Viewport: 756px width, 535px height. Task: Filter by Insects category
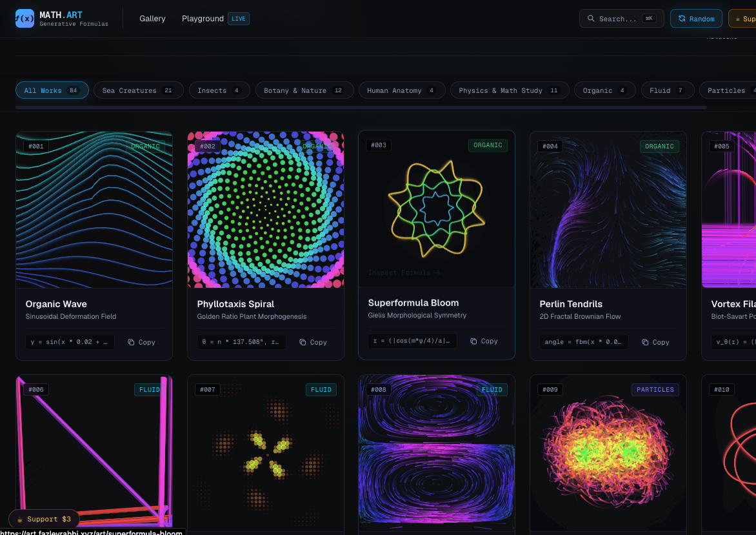pyautogui.click(x=219, y=90)
